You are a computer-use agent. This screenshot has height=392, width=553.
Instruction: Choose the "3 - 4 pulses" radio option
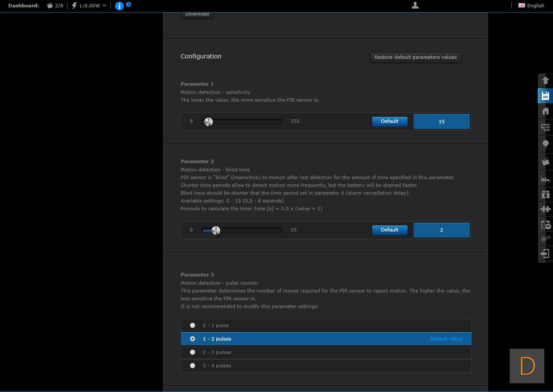[193, 366]
